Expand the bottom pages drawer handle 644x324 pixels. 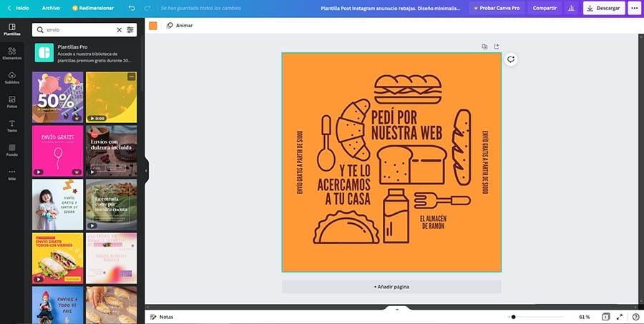[x=396, y=308]
